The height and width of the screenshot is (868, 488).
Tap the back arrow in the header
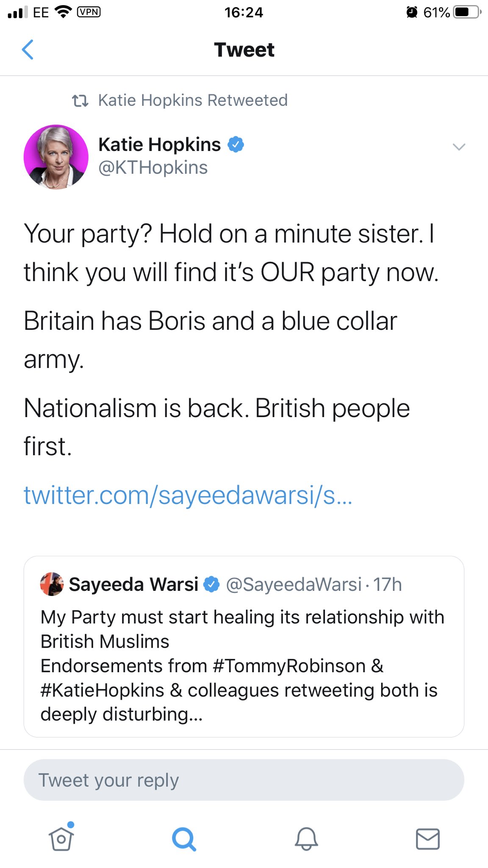click(x=28, y=50)
